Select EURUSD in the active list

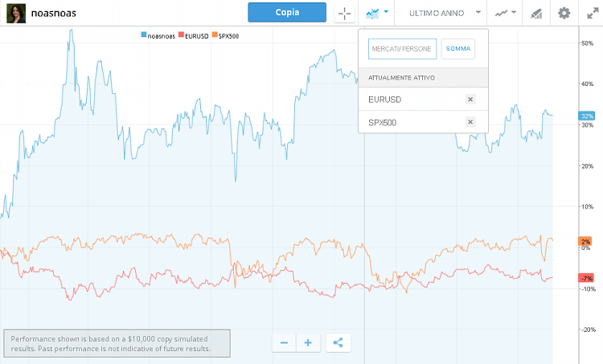coord(384,99)
